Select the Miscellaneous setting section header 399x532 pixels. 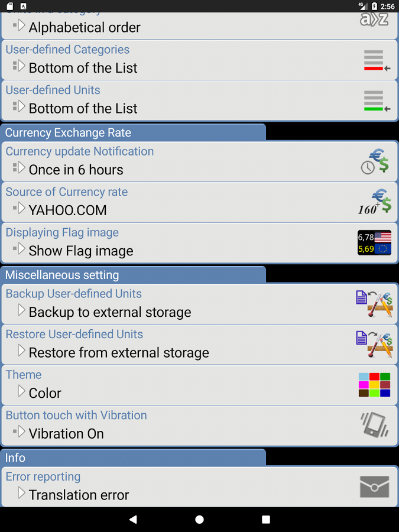[x=133, y=275]
